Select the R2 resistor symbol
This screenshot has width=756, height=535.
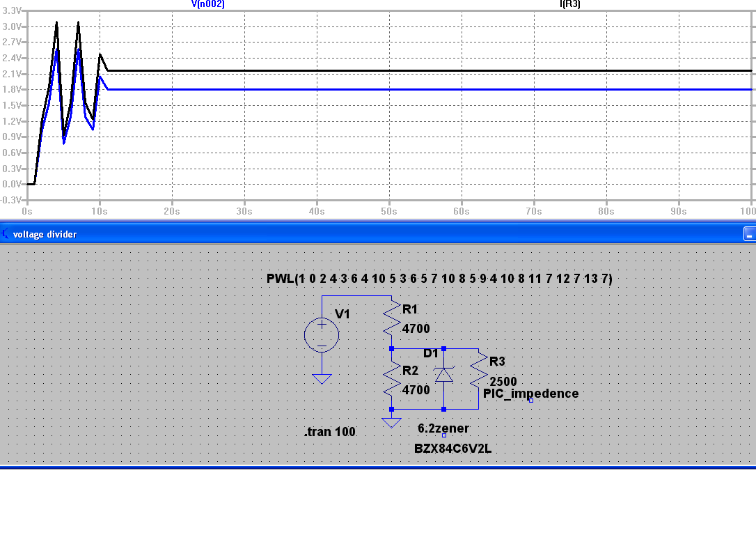point(392,379)
